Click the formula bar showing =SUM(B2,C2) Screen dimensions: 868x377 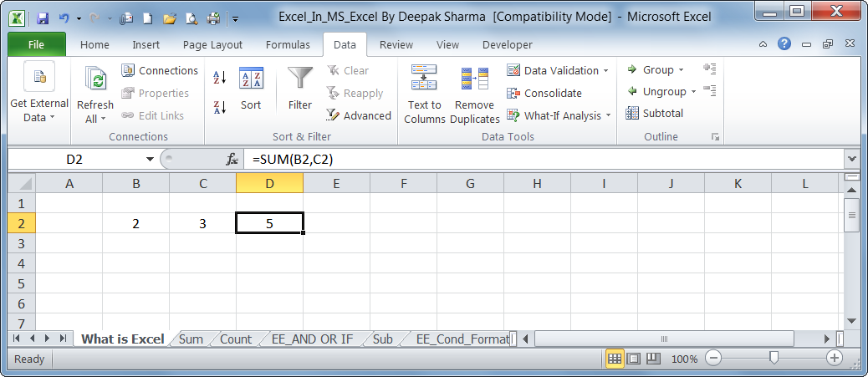[x=545, y=160]
